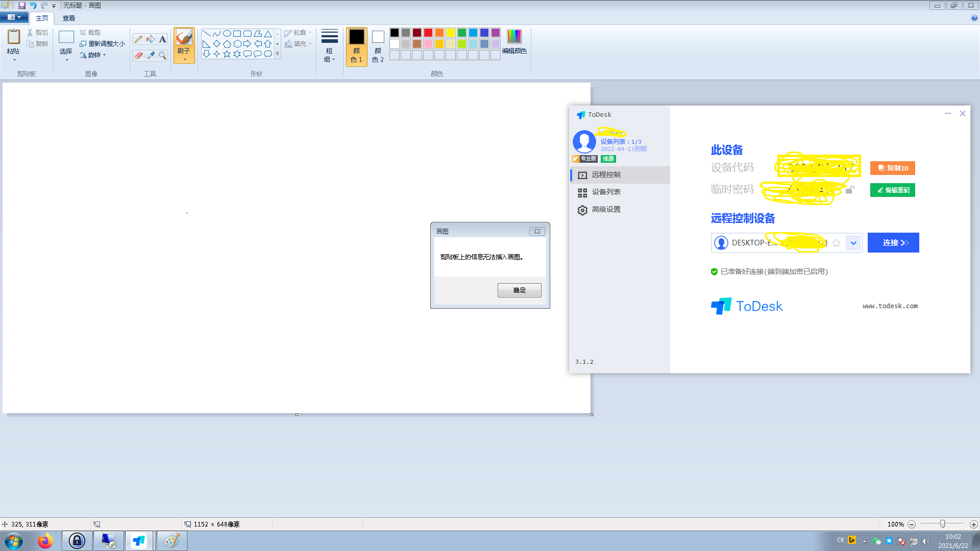980x551 pixels.
Task: Select the Text tool (A icon)
Action: pyautogui.click(x=162, y=39)
